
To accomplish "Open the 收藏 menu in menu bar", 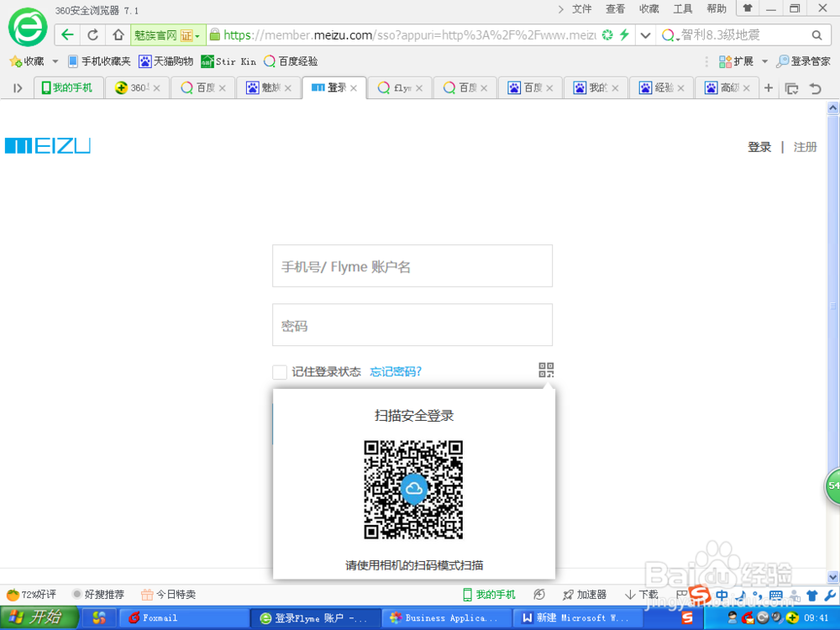I will click(648, 9).
